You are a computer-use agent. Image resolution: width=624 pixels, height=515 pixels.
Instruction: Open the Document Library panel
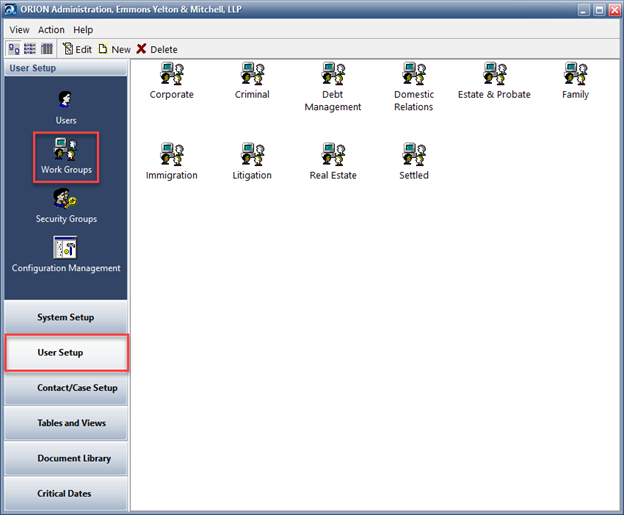(66, 458)
